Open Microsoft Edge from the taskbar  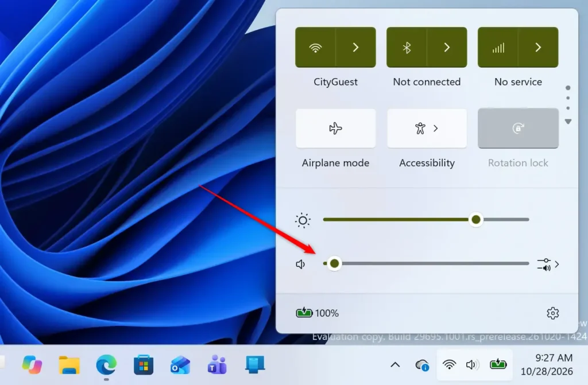click(x=106, y=365)
